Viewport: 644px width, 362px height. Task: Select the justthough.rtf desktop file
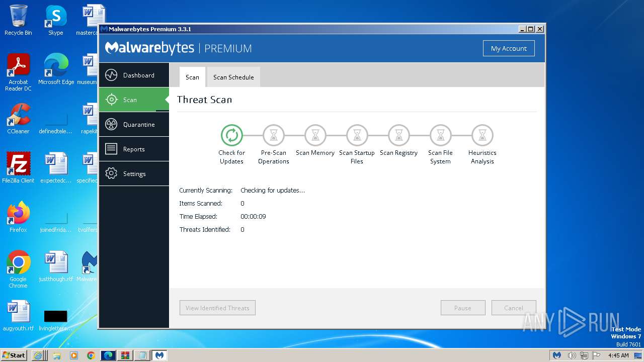[x=56, y=266]
